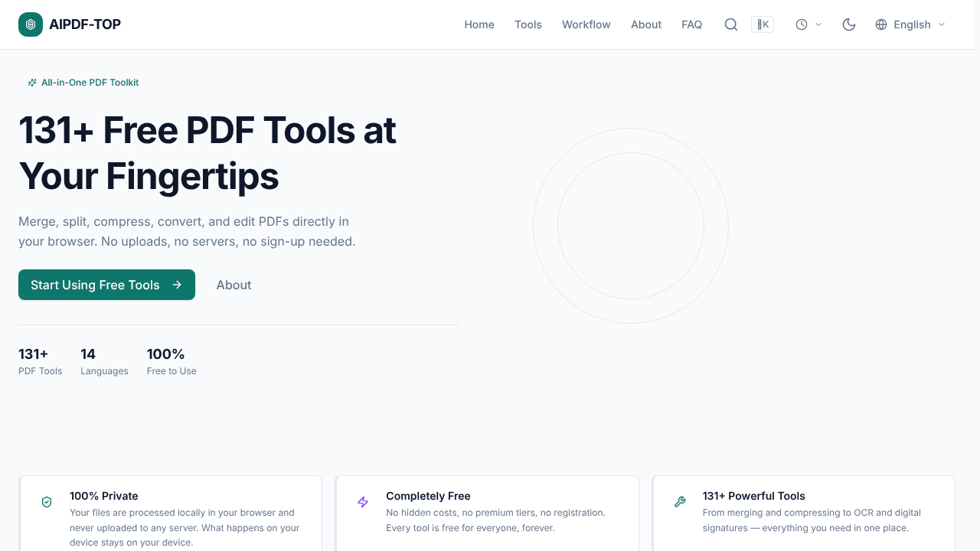The height and width of the screenshot is (551, 980).
Task: Click the 100% Private card title
Action: [x=104, y=496]
